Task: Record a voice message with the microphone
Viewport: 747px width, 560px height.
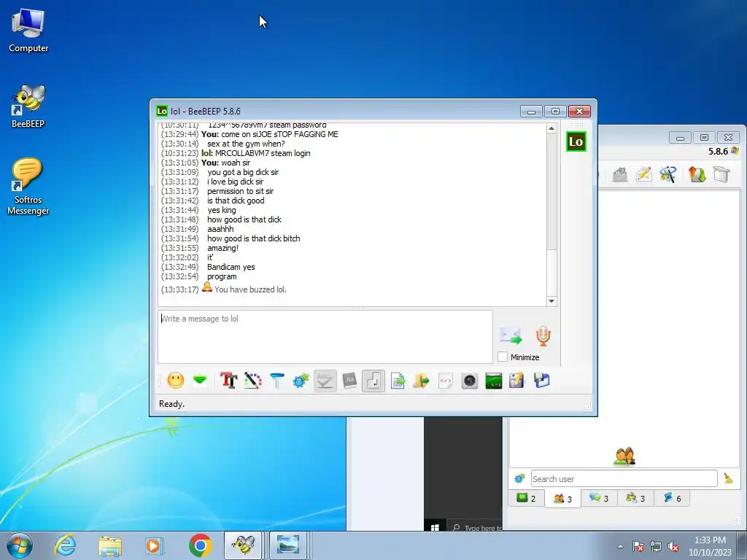Action: pos(543,335)
